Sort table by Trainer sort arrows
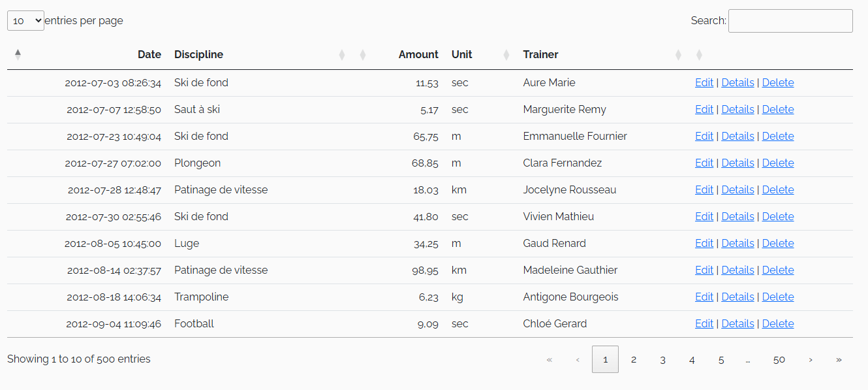 (x=678, y=55)
